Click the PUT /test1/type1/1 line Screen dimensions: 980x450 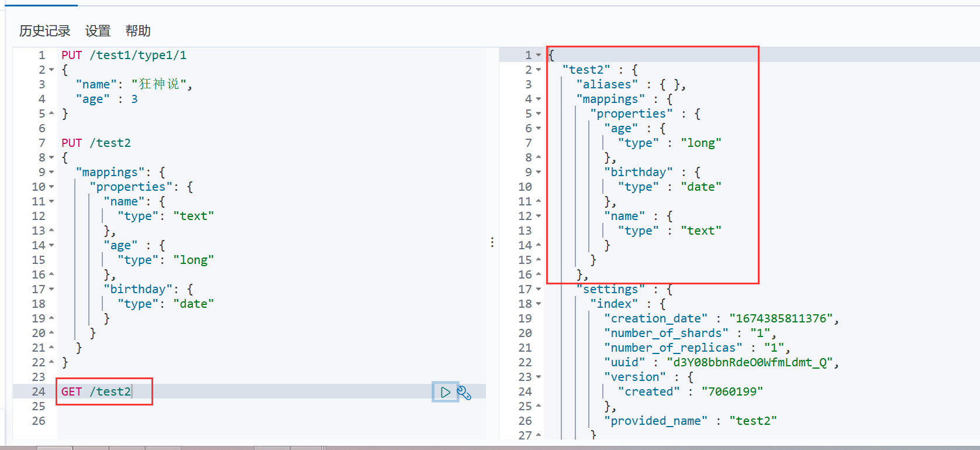pyautogui.click(x=124, y=55)
